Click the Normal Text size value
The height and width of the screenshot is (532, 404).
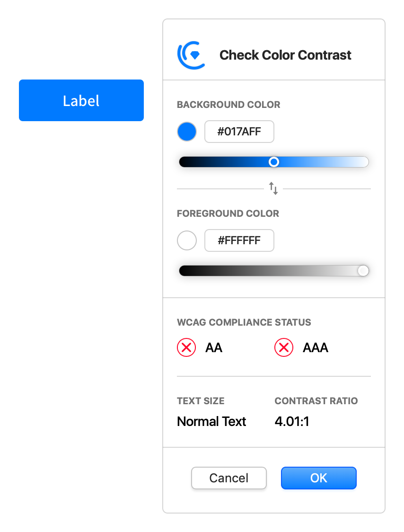click(211, 421)
